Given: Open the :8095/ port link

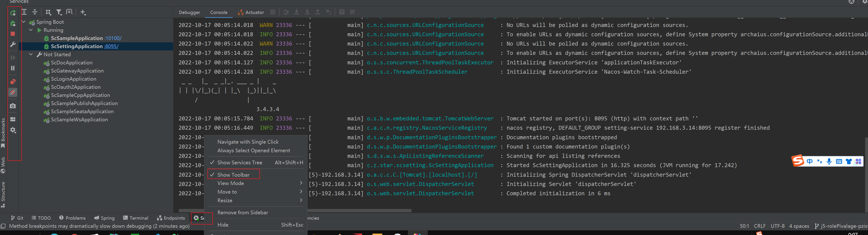Looking at the screenshot, I should (111, 46).
